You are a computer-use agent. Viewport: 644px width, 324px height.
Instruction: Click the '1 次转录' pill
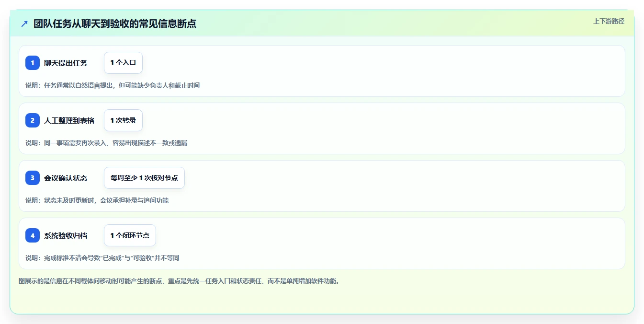[x=123, y=120]
